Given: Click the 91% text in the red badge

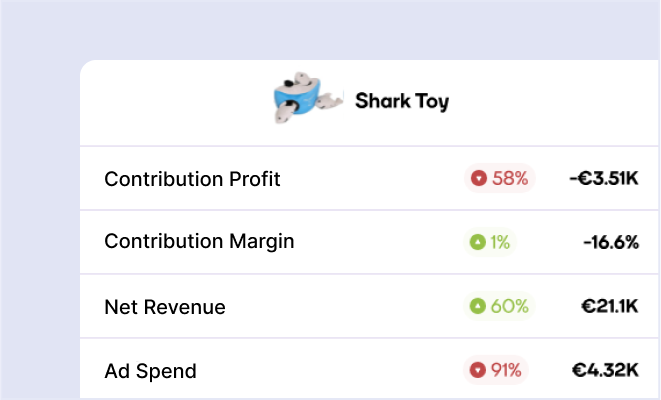Looking at the screenshot, I should click(x=507, y=370).
